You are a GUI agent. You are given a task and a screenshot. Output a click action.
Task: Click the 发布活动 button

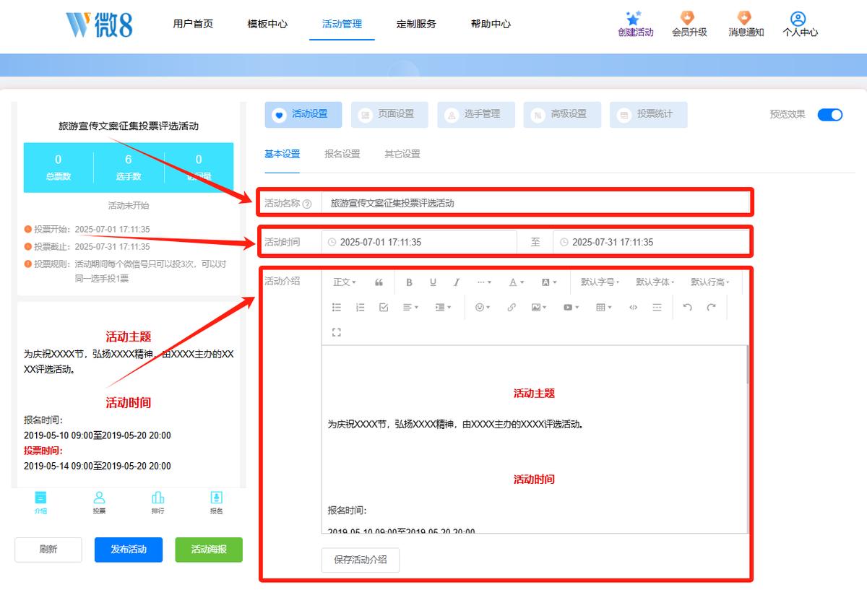click(129, 550)
